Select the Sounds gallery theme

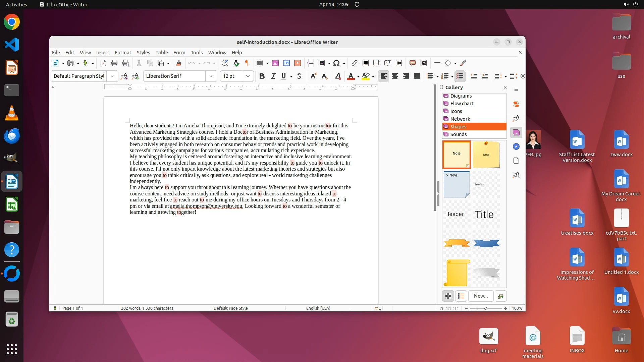point(459,134)
